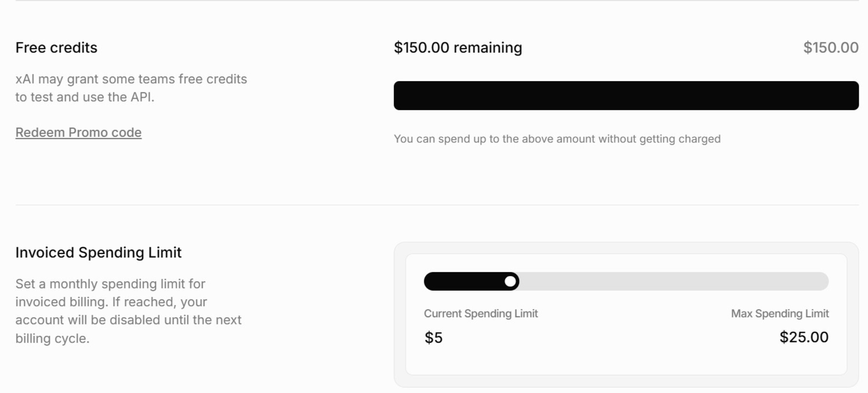
Task: Click the "spend up to the above amount" note
Action: [557, 139]
